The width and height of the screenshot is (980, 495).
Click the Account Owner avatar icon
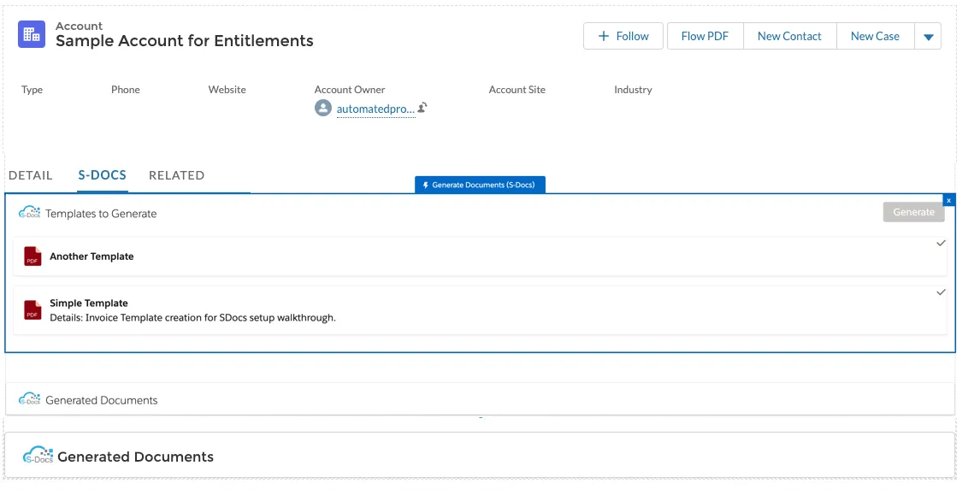(x=323, y=108)
